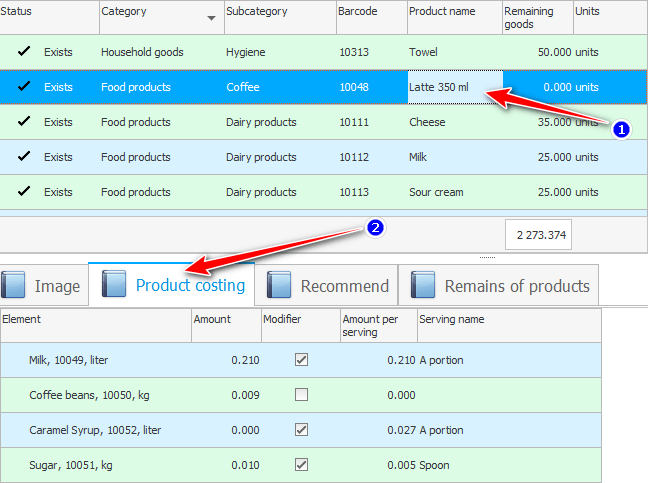Click the Hygiene subcategory cell
Image resolution: width=648 pixels, height=483 pixels.
coord(280,52)
